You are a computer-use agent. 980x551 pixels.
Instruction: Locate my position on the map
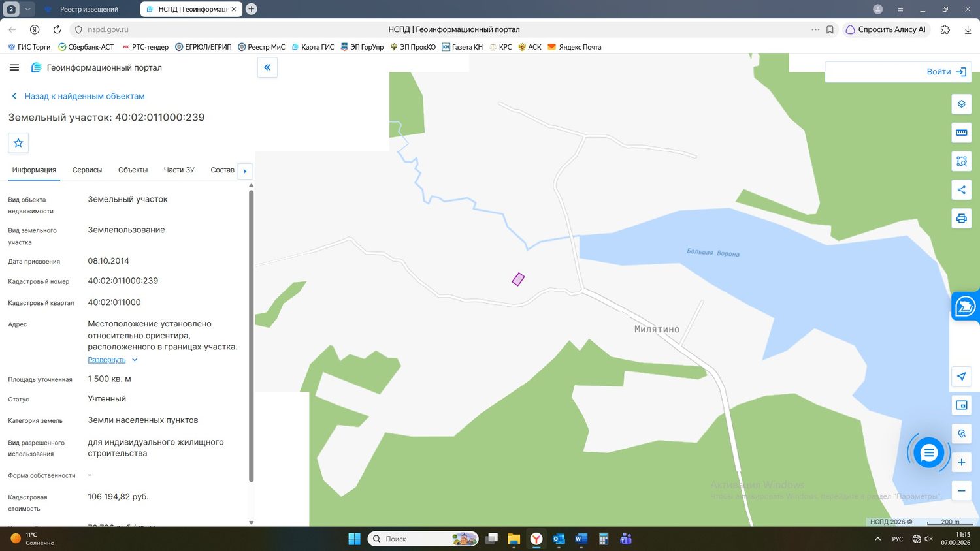(x=961, y=377)
